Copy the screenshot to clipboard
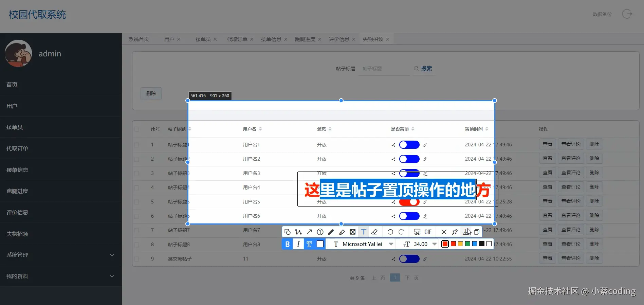Screen dimensions: 644x305 tap(477, 232)
